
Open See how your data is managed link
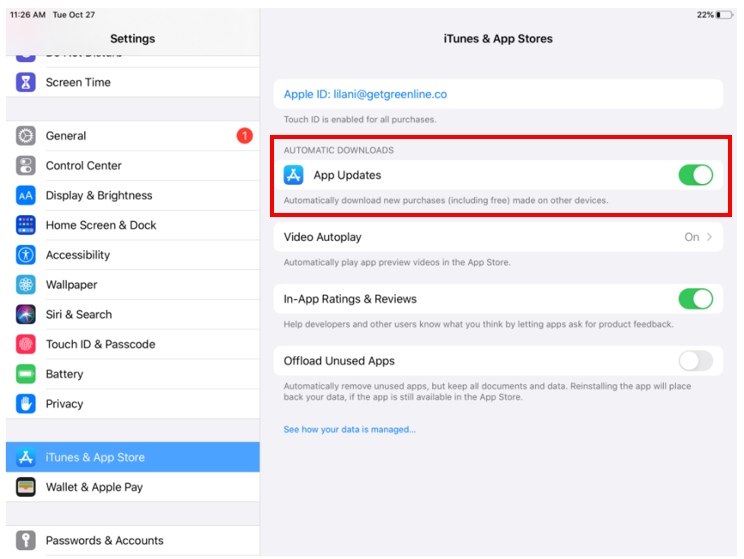[349, 429]
